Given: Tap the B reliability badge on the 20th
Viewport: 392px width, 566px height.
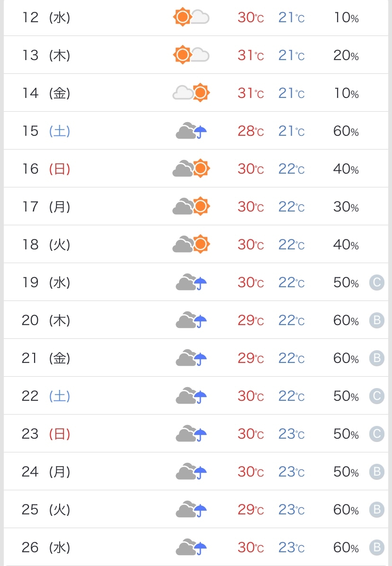Looking at the screenshot, I should point(377,320).
